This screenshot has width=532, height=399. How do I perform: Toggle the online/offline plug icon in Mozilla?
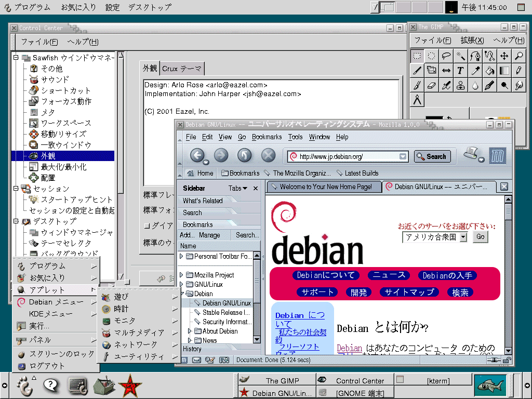(494, 361)
